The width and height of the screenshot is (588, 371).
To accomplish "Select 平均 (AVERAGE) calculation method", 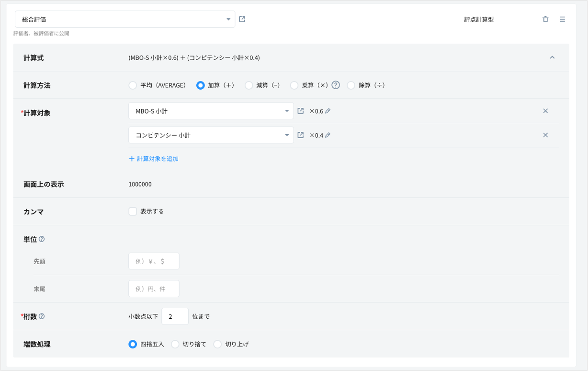I will [x=133, y=85].
